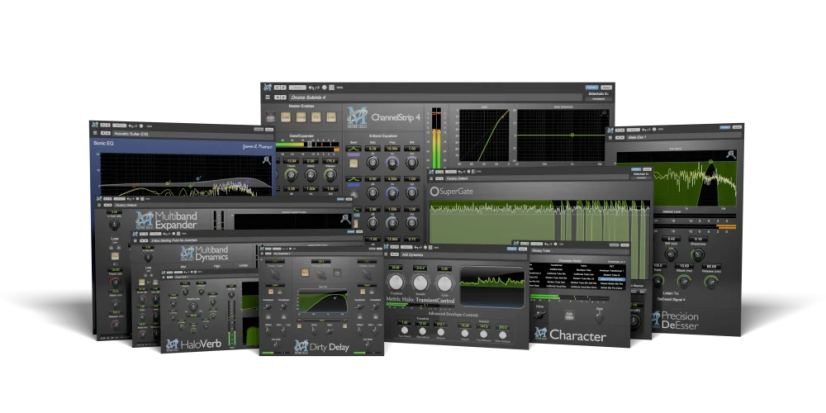Screen dimensions: 826x413
Task: Open the band 2 filter type selector in ChannelStrip
Action: coord(353,180)
